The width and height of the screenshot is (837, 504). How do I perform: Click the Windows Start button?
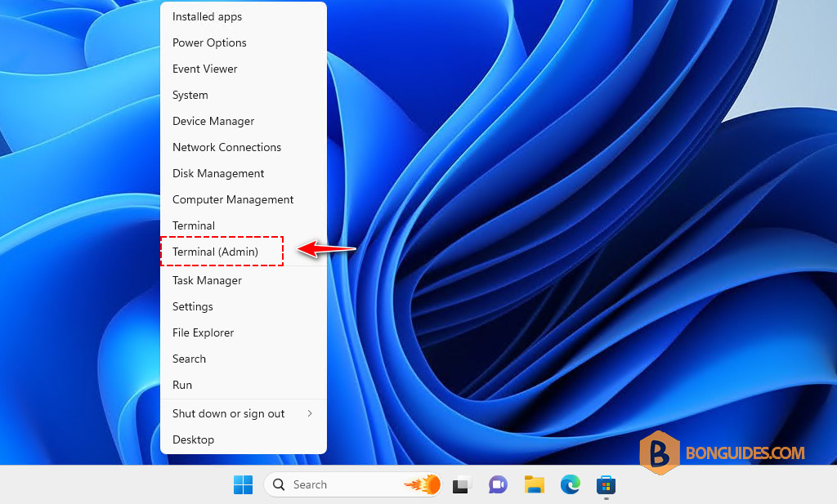click(244, 484)
